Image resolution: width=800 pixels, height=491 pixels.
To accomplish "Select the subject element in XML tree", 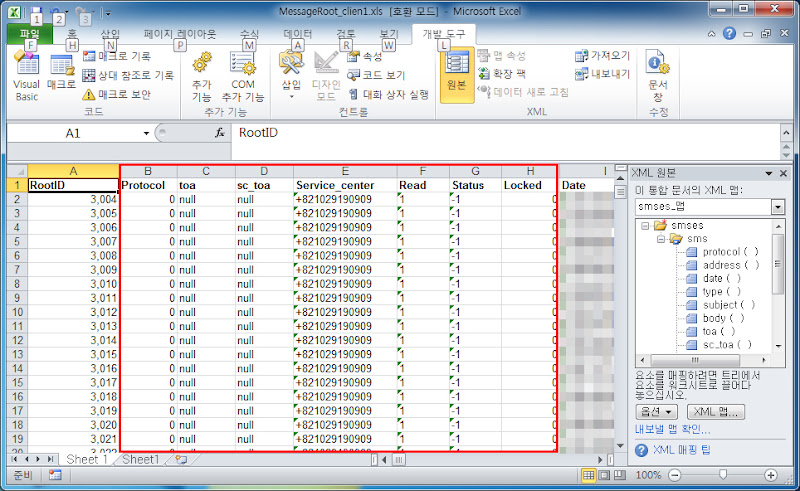I will click(720, 305).
